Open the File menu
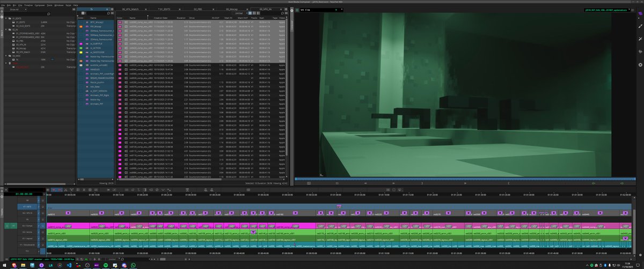The width and height of the screenshot is (644, 269). point(3,4)
